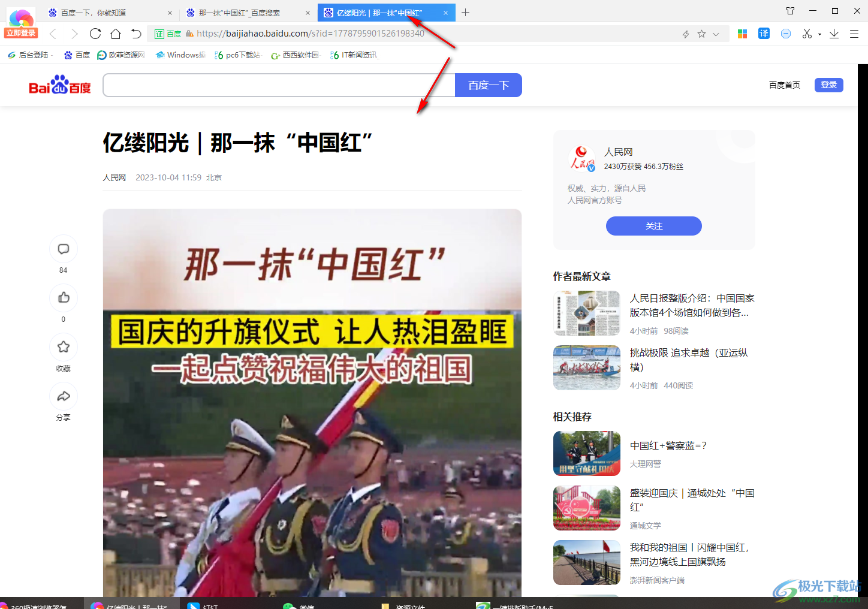Click the Baidu logo
Screen dimensions: 868x609
point(60,85)
